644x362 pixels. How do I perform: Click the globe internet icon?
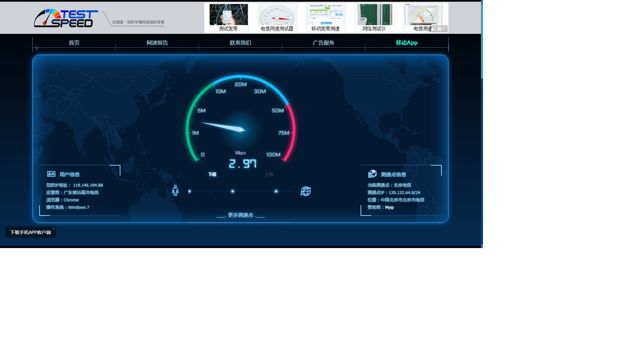point(306,191)
